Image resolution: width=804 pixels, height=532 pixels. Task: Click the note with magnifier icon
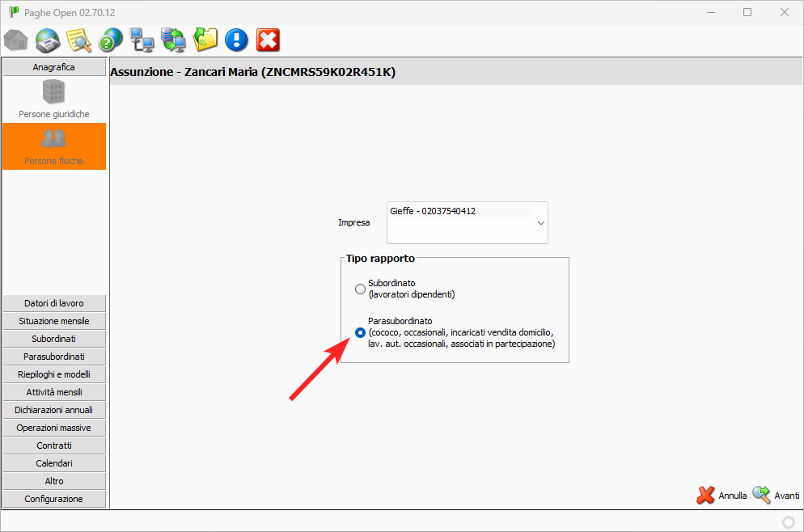[x=78, y=40]
